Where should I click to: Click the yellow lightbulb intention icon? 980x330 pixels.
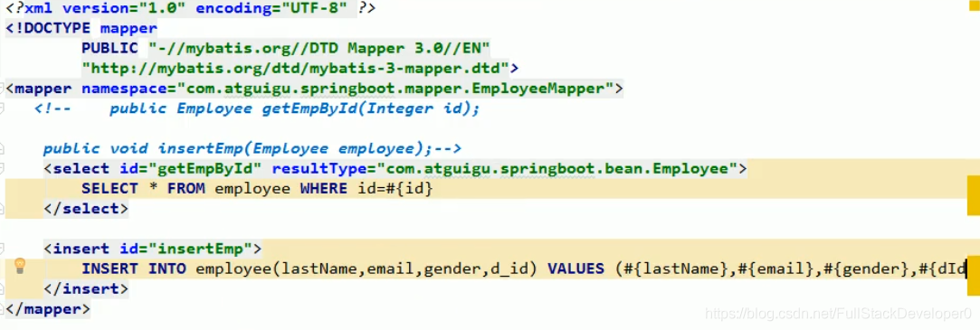20,266
